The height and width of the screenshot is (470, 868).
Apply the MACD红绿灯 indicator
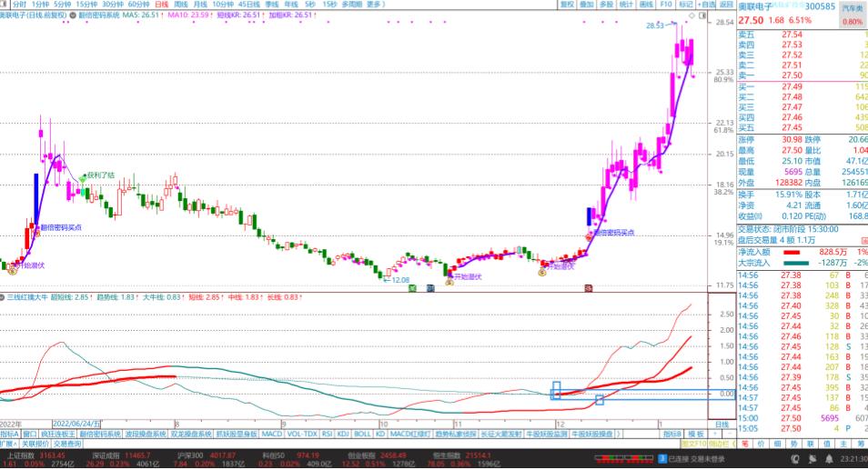(410, 434)
